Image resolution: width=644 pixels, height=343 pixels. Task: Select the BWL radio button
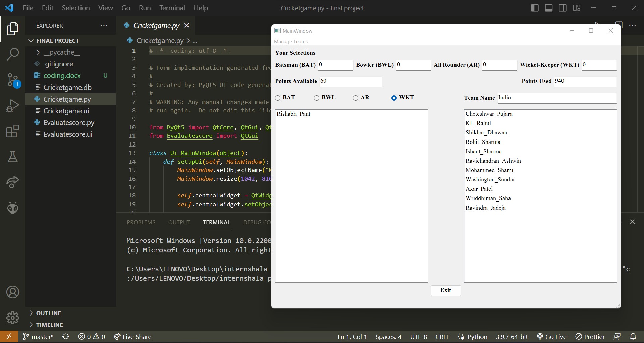point(317,98)
